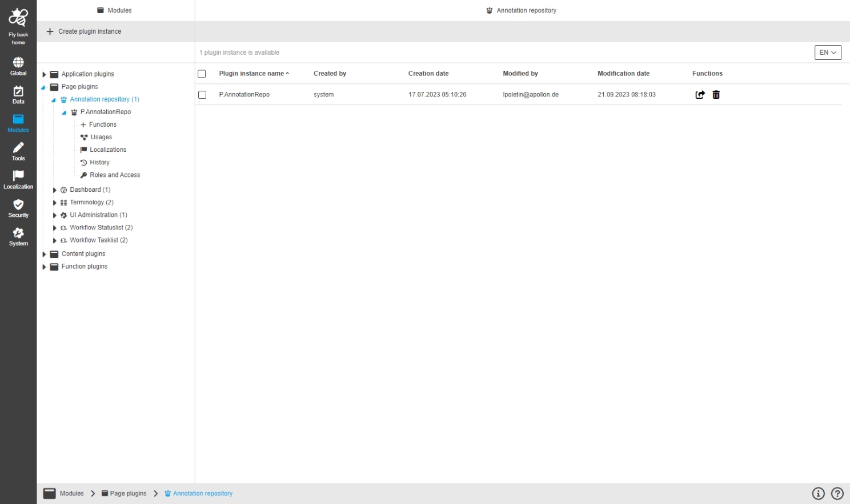The height and width of the screenshot is (504, 850).
Task: Open the Global section globe icon
Action: pos(18,62)
